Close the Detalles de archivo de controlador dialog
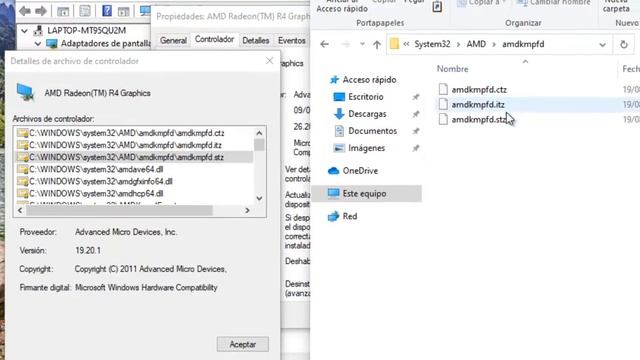This screenshot has width=640, height=360. coord(269,61)
